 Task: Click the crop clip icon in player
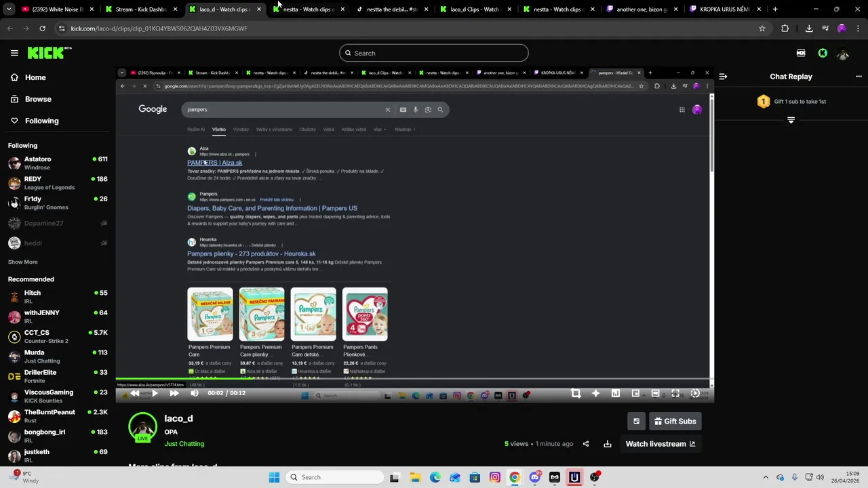(x=576, y=393)
